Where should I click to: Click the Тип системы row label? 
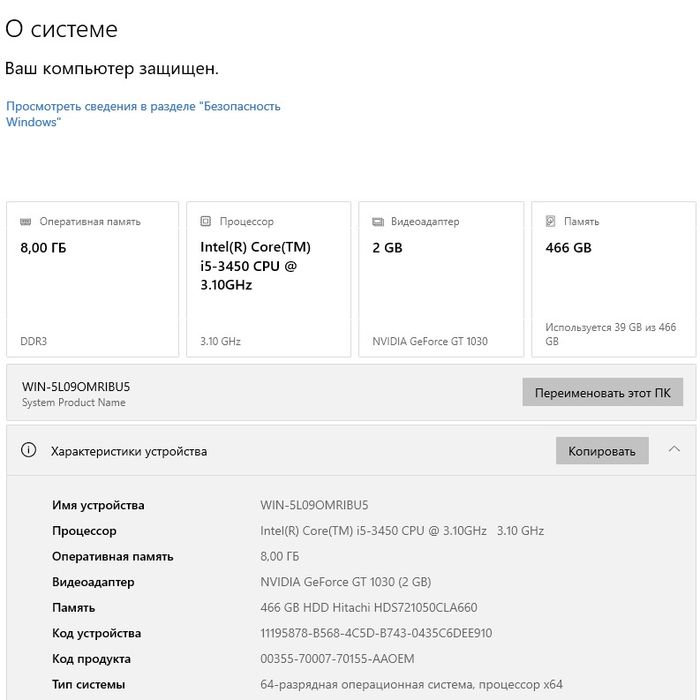(x=88, y=684)
